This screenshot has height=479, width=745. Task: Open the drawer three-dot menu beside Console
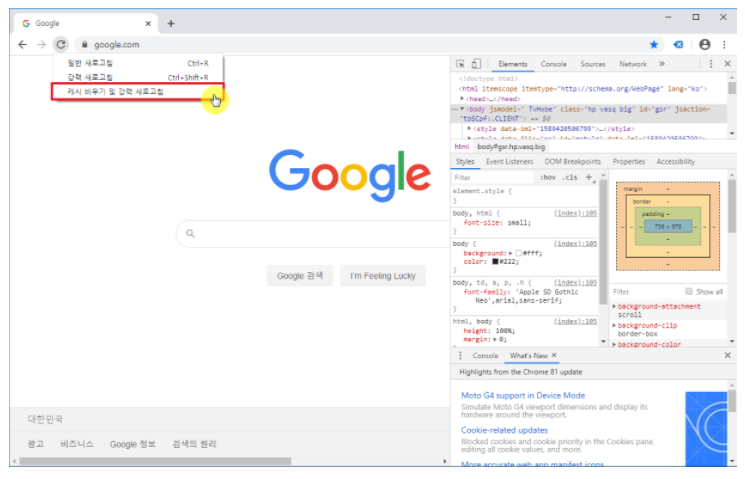(x=460, y=355)
